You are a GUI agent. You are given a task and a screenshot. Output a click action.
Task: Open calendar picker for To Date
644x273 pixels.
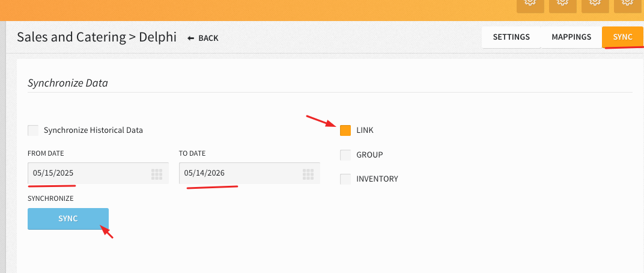[308, 174]
